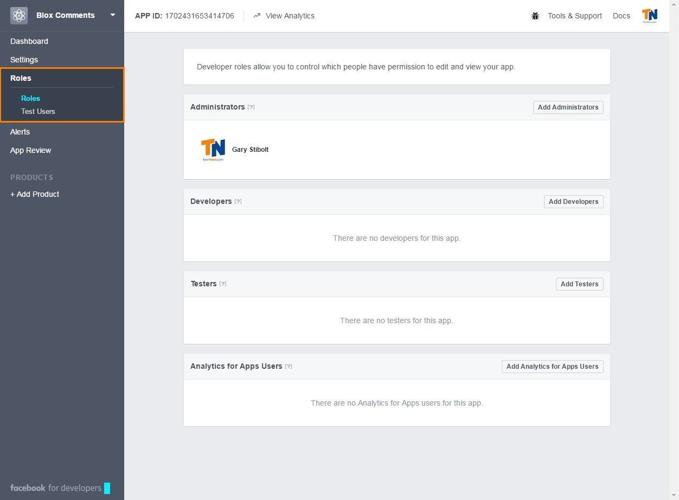The width and height of the screenshot is (679, 500).
Task: Open the TN profile avatar in header
Action: point(650,15)
